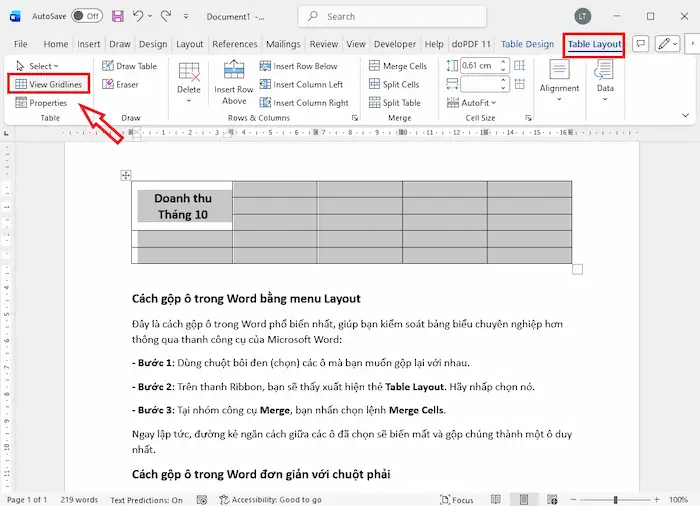The image size is (700, 506).
Task: Switch to the Table Layout tab
Action: [x=594, y=44]
